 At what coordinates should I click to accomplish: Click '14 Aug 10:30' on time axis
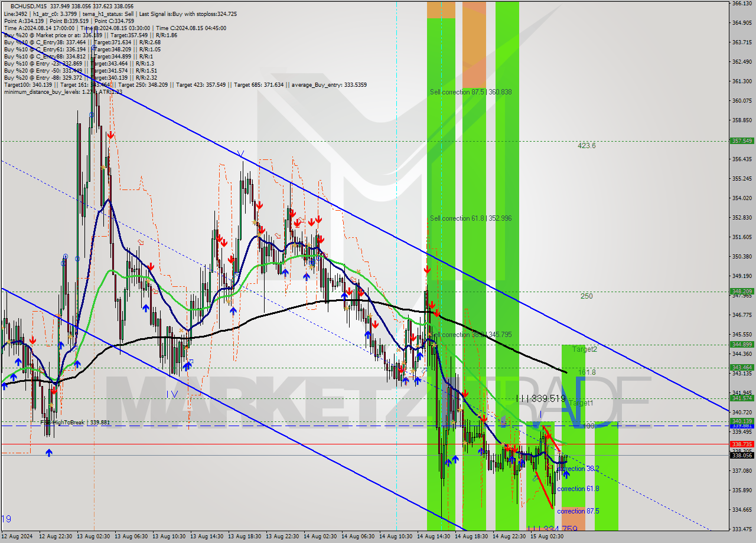396,537
